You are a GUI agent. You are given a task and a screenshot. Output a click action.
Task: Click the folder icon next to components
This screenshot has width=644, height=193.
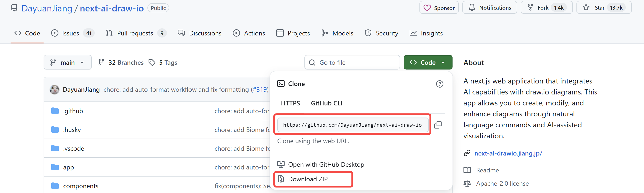(55, 186)
